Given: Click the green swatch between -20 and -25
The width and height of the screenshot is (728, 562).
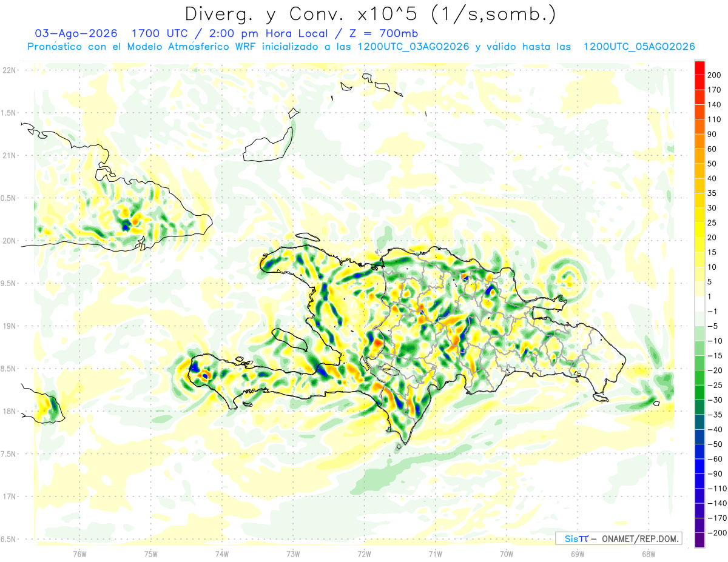Looking at the screenshot, I should pos(699,378).
